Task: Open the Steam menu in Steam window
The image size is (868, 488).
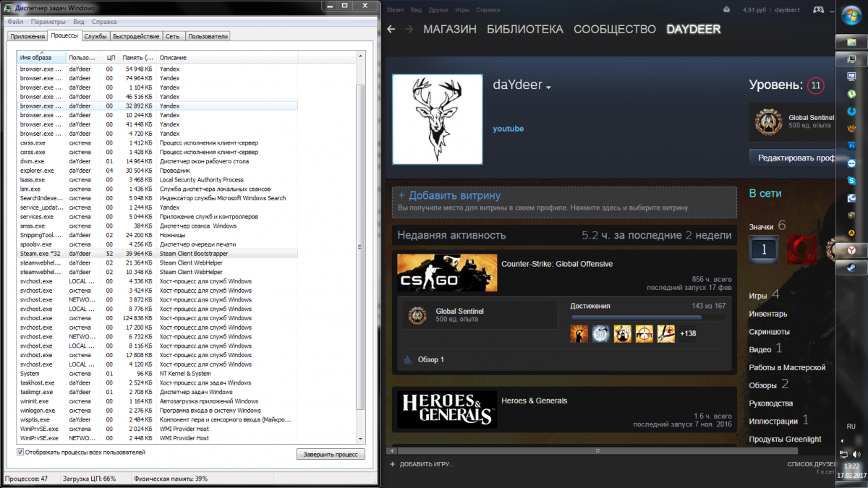Action: point(395,10)
